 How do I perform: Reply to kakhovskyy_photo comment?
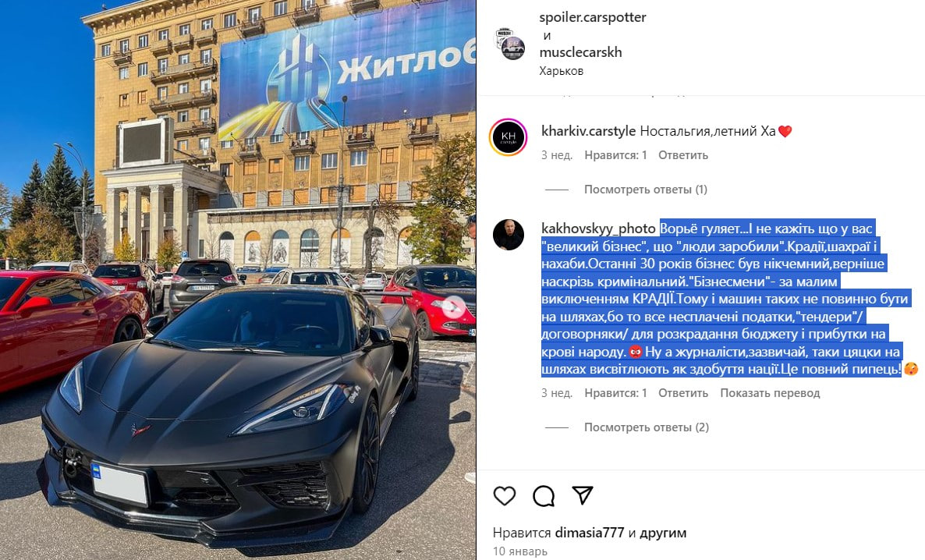point(683,393)
